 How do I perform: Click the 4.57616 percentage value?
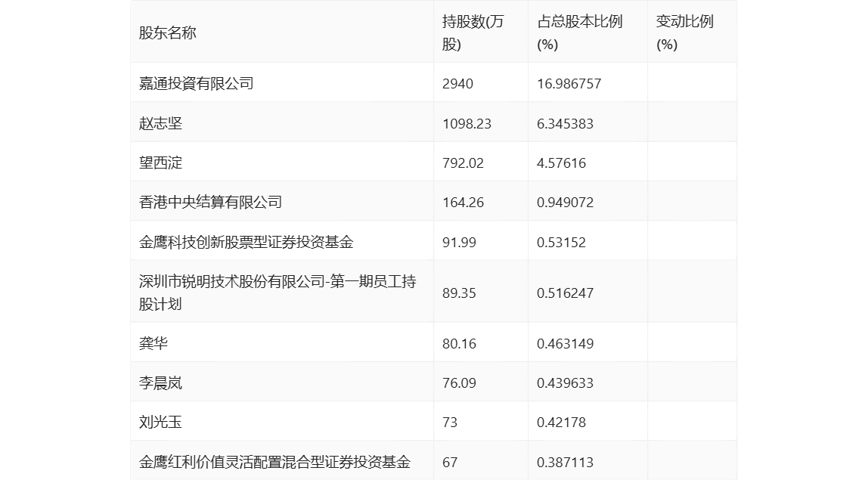(x=561, y=163)
